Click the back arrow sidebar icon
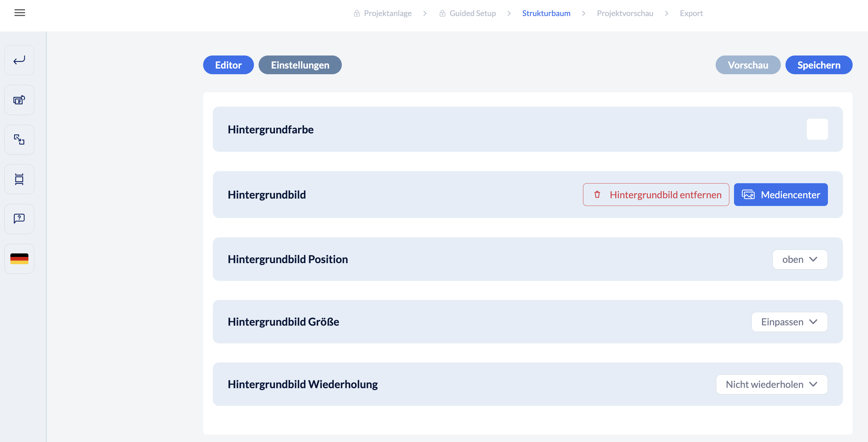This screenshot has width=868, height=442. [x=19, y=61]
